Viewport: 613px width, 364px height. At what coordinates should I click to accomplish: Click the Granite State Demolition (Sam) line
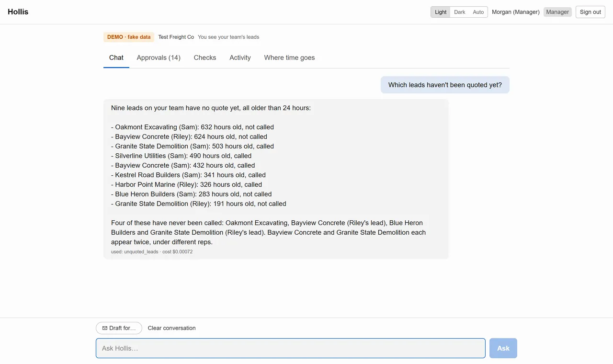pyautogui.click(x=193, y=146)
